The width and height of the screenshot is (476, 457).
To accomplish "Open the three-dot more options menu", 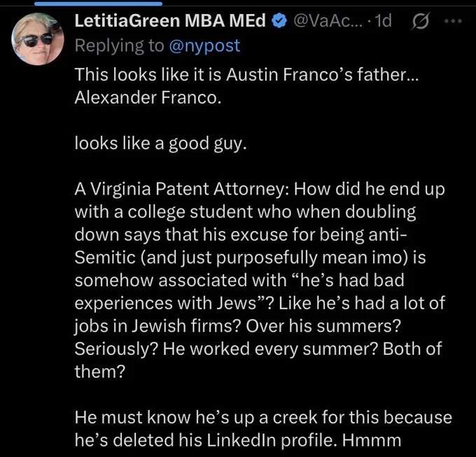I will [453, 21].
